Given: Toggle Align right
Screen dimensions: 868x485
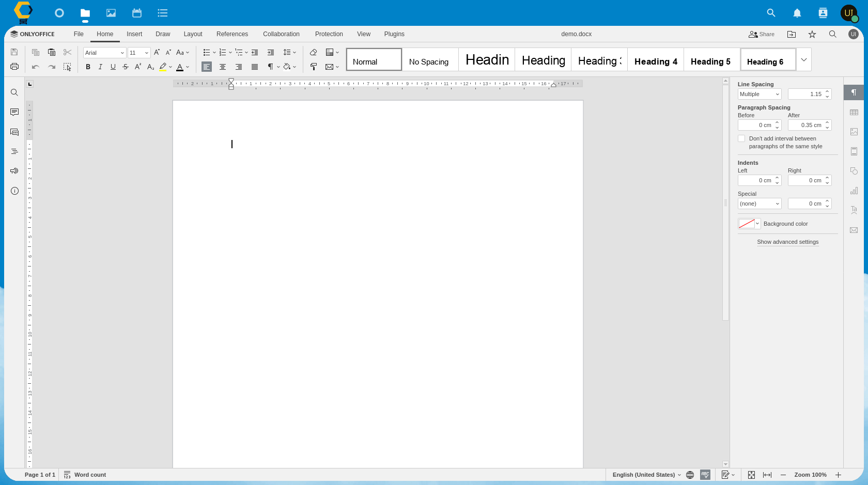Looking at the screenshot, I should [239, 67].
